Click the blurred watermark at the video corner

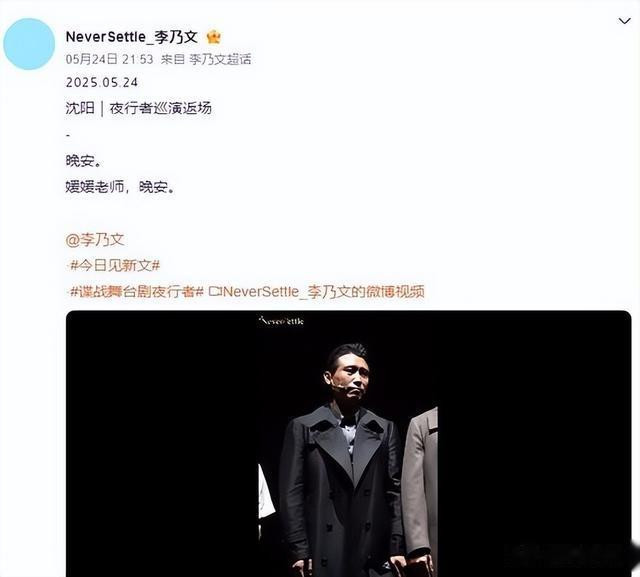[x=571, y=556]
